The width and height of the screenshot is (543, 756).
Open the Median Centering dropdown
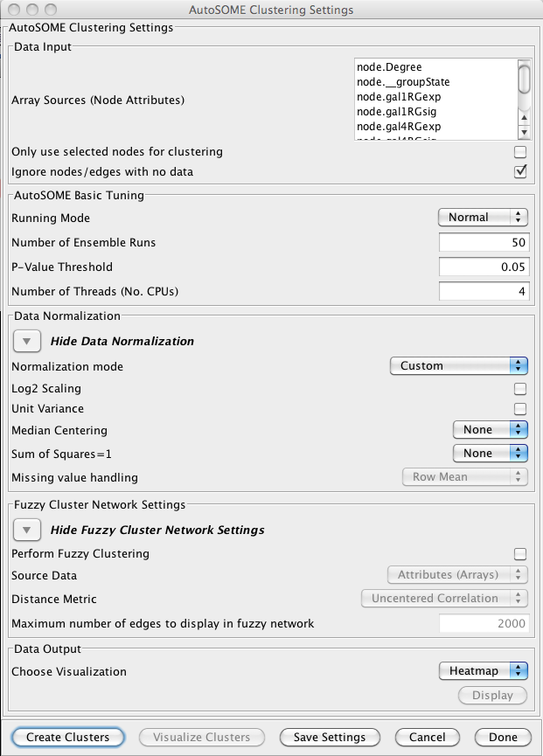(490, 430)
